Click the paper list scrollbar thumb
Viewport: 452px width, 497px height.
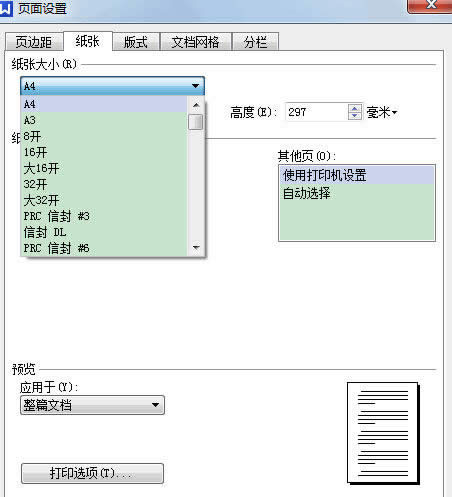[195, 122]
